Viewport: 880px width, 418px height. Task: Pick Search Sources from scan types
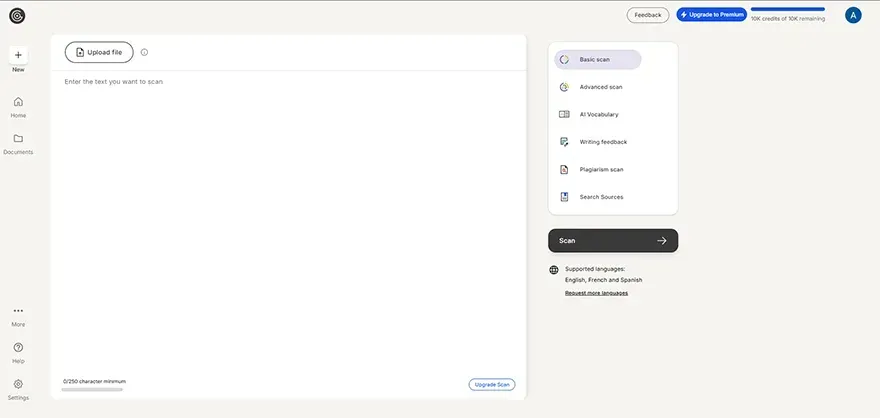[x=600, y=197]
